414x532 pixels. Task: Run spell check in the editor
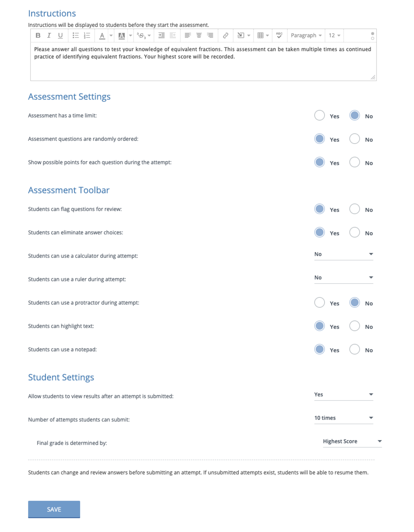tap(279, 36)
